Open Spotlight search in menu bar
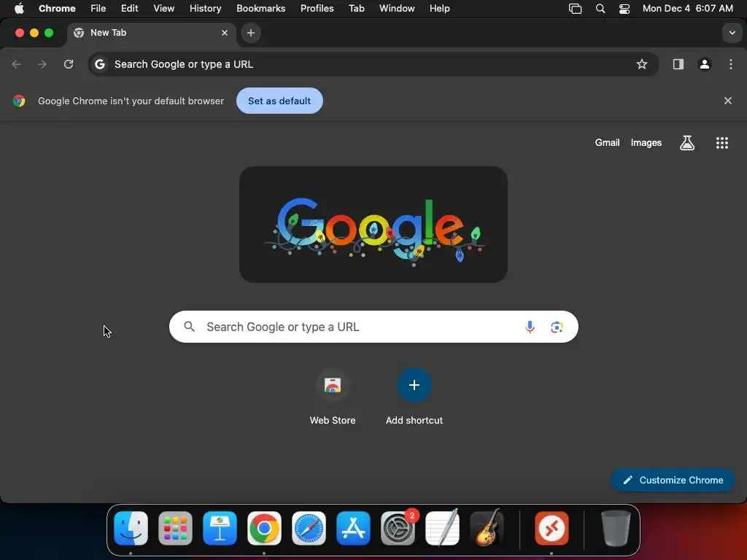The height and width of the screenshot is (560, 747). click(600, 9)
